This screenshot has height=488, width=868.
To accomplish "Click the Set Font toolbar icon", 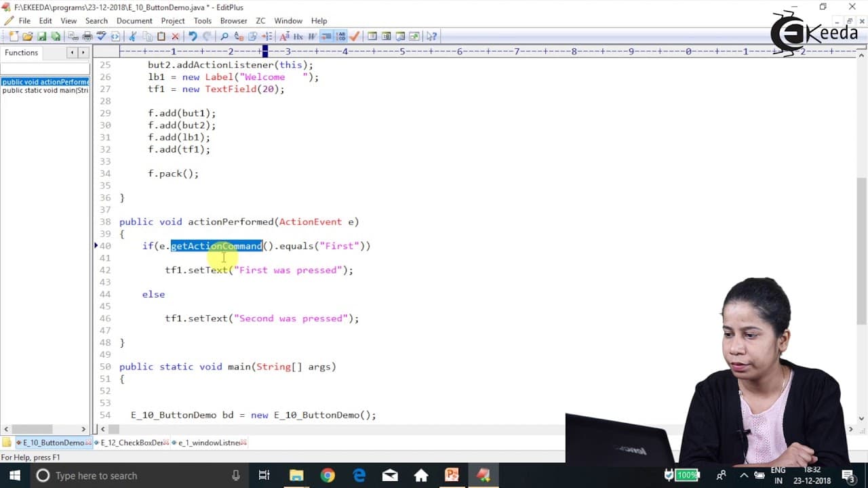I will coord(285,36).
